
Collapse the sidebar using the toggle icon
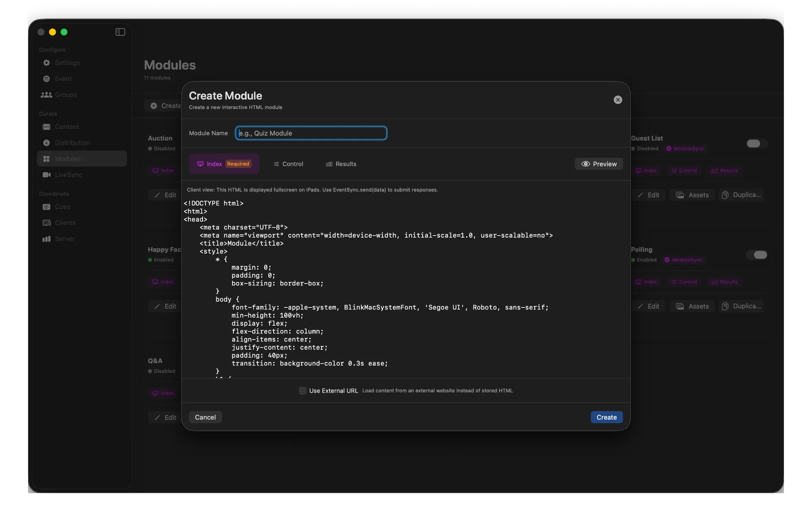click(x=120, y=32)
